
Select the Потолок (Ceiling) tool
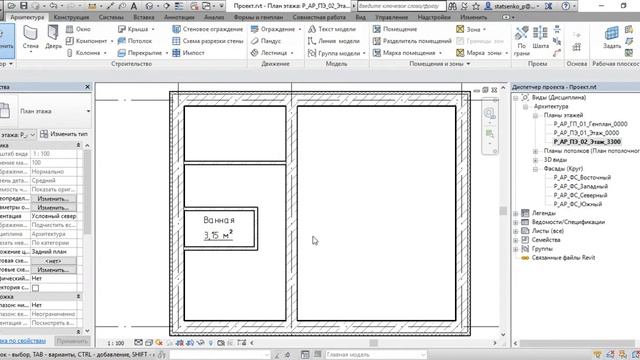[x=135, y=41]
